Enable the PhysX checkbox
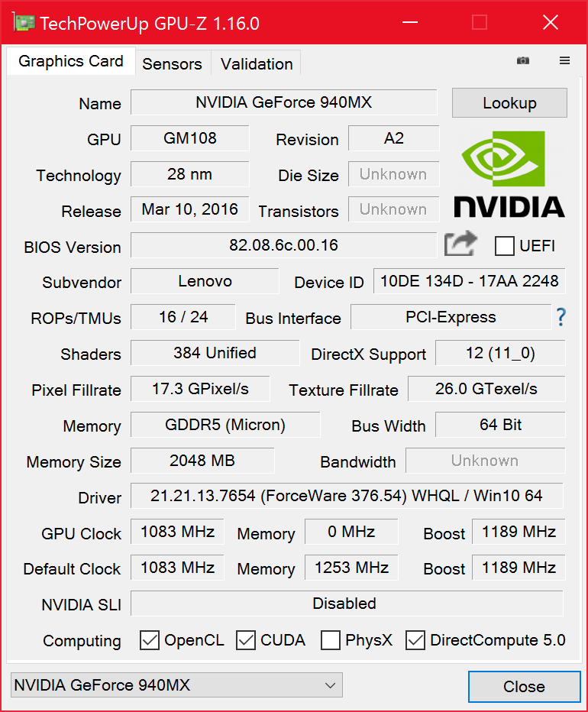 coord(331,640)
